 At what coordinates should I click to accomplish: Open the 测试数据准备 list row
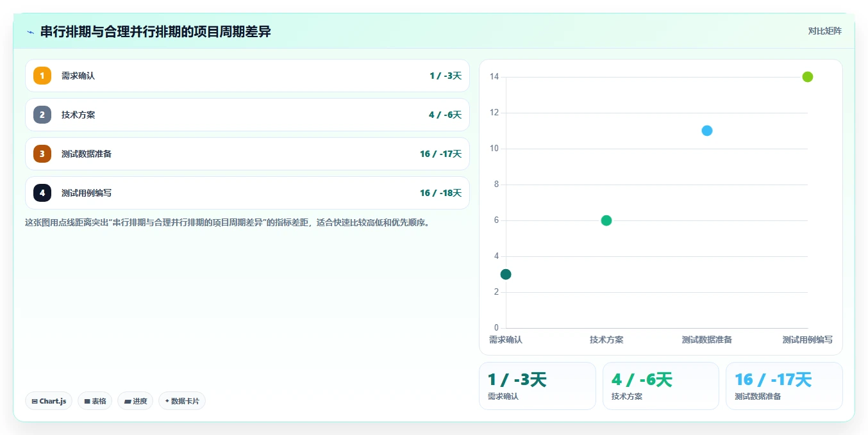click(247, 154)
